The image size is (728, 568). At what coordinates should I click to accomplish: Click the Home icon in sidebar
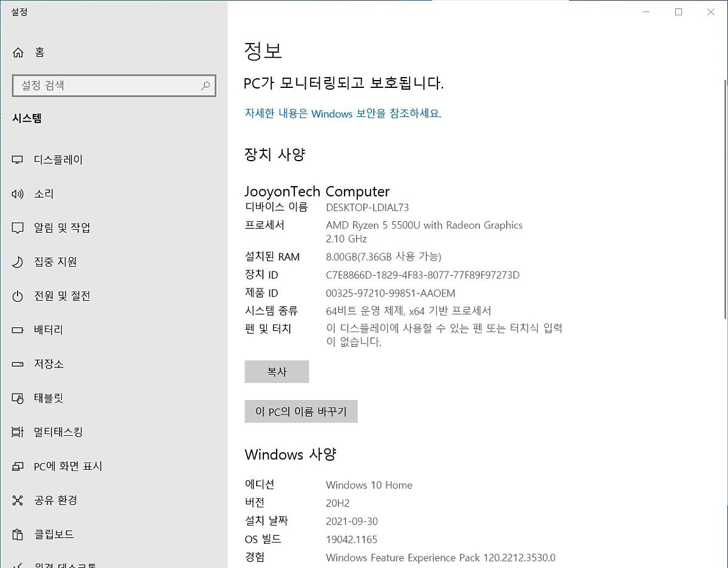click(x=18, y=53)
